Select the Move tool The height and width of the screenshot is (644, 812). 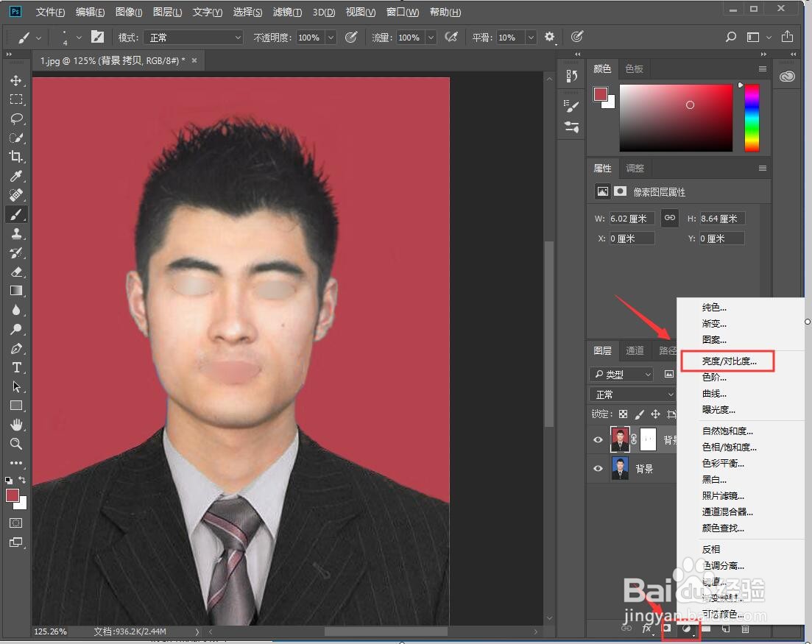pyautogui.click(x=16, y=80)
